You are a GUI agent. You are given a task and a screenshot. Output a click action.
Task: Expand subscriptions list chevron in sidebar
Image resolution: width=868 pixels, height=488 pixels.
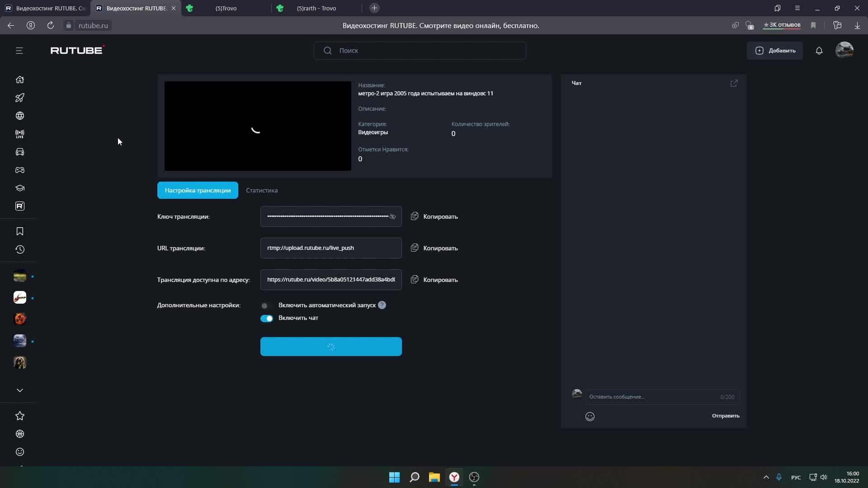point(20,390)
